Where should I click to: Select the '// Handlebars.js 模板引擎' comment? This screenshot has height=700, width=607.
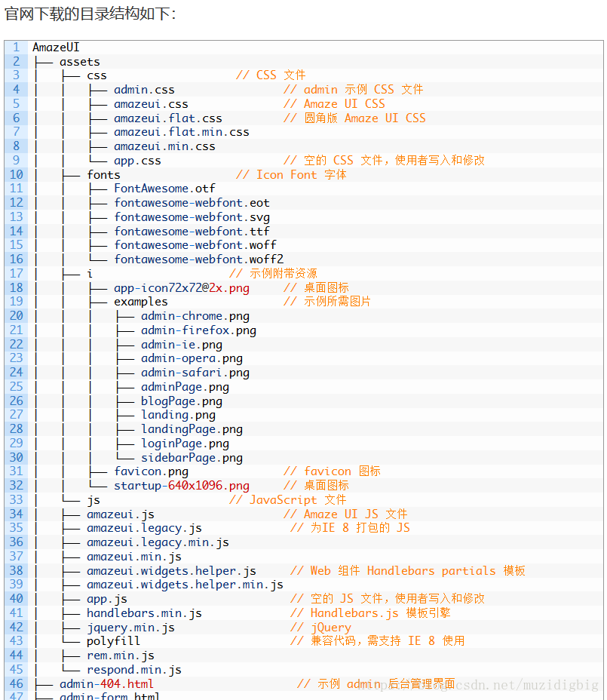370,613
